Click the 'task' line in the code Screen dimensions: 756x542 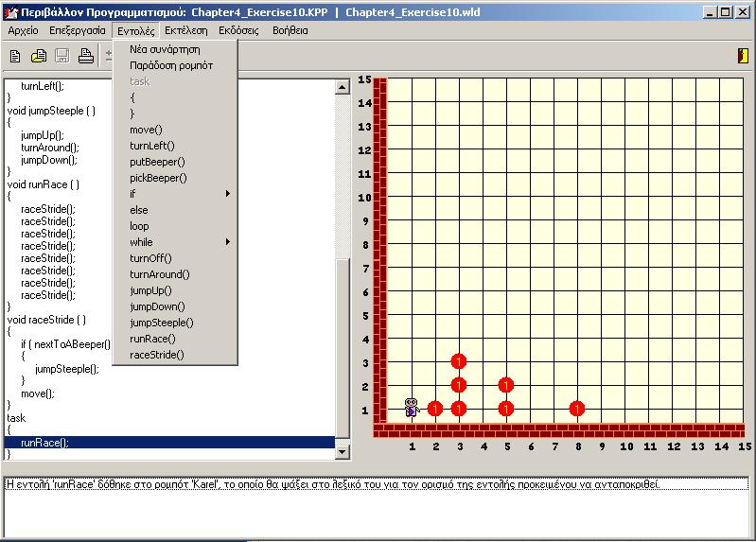tap(16, 418)
